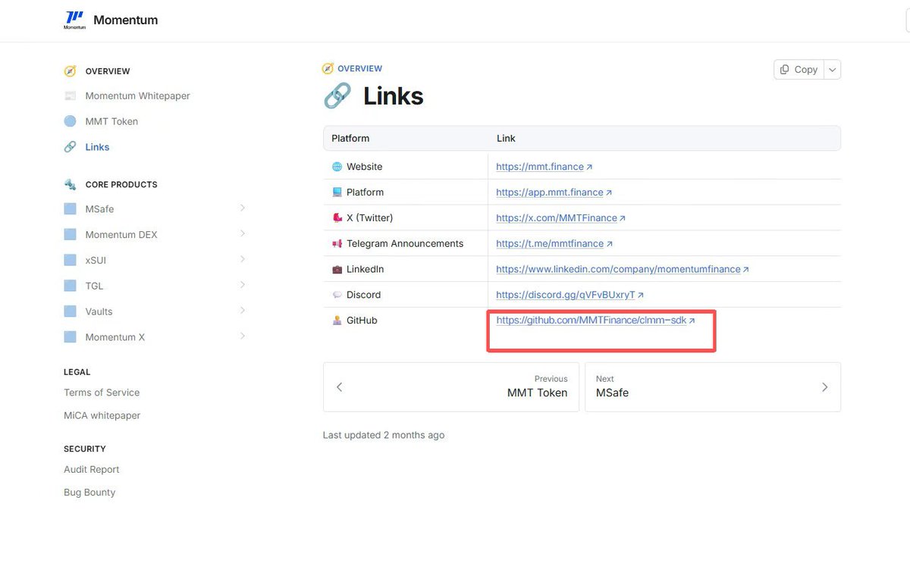Open Momentum DEX sidebar page
Screen dimensions: 910x588
(121, 235)
